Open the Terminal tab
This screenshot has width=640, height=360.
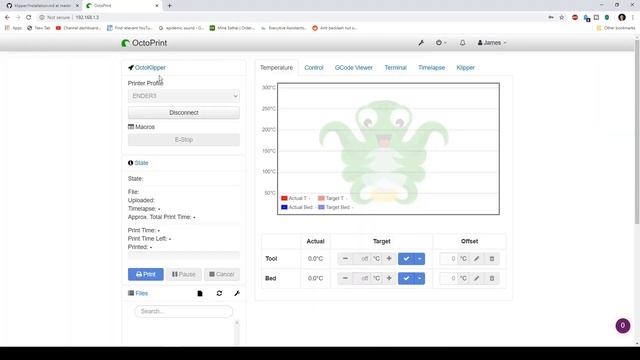[x=396, y=68]
